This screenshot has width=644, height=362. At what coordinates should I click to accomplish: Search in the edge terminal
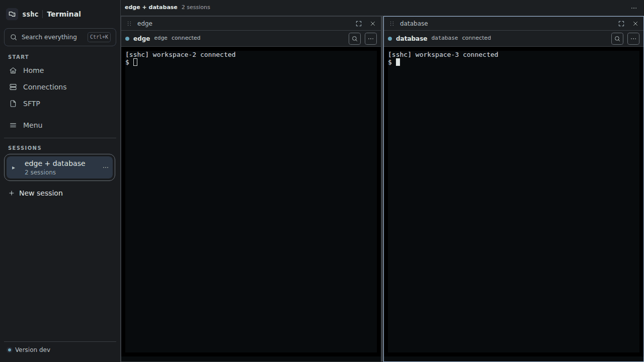(x=355, y=39)
